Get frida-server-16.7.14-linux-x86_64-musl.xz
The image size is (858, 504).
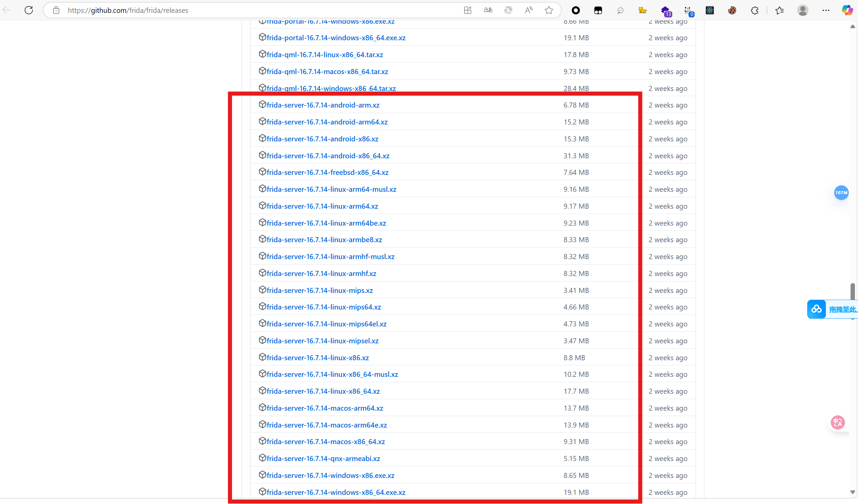pyautogui.click(x=332, y=374)
